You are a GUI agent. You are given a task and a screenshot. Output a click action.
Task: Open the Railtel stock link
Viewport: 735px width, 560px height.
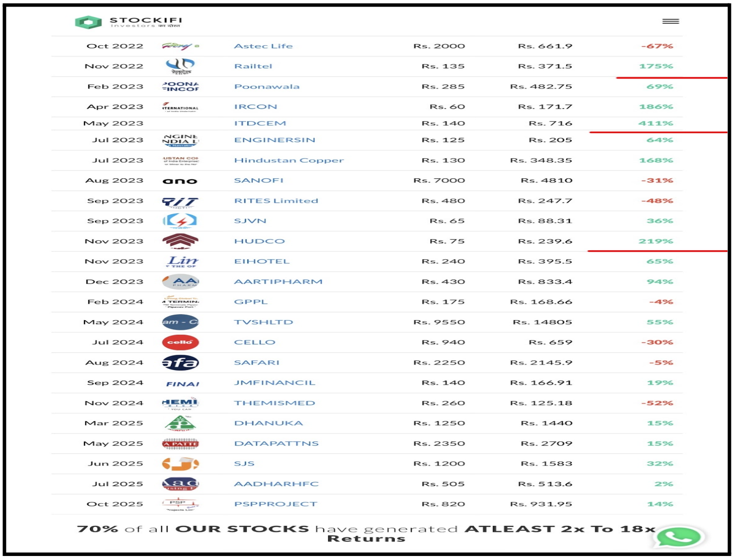click(253, 66)
